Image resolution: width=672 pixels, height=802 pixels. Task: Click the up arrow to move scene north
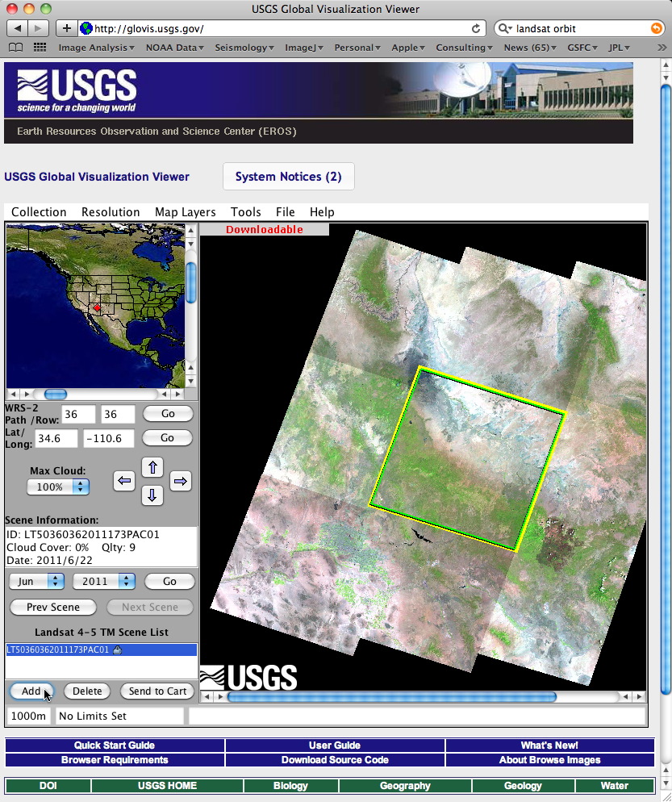pyautogui.click(x=152, y=466)
